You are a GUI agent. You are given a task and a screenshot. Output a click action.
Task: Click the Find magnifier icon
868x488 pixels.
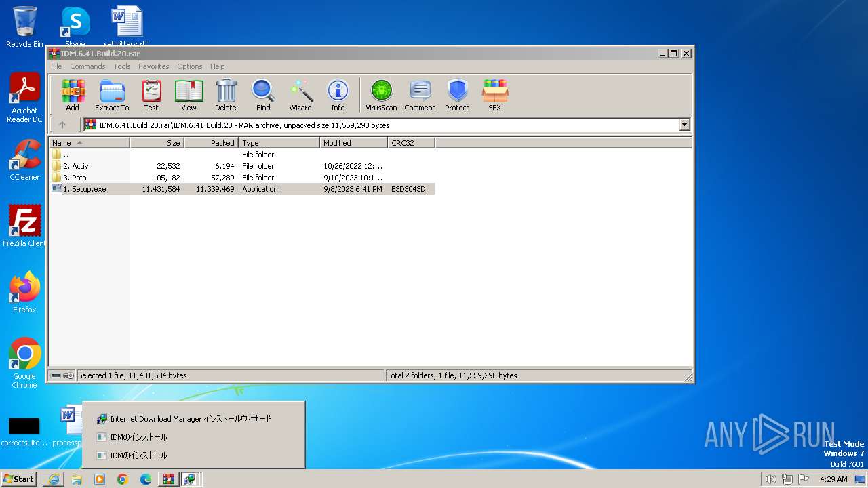point(263,95)
